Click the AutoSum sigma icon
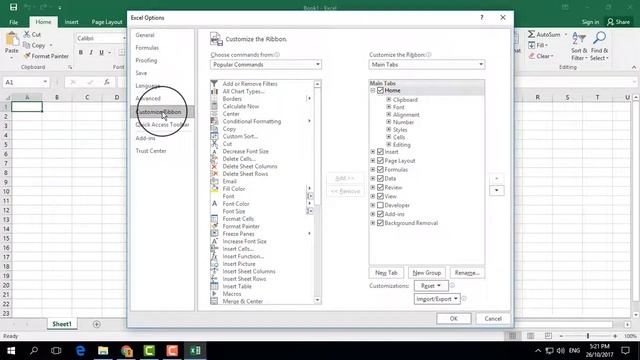This screenshot has width=640, height=360. coord(531,34)
